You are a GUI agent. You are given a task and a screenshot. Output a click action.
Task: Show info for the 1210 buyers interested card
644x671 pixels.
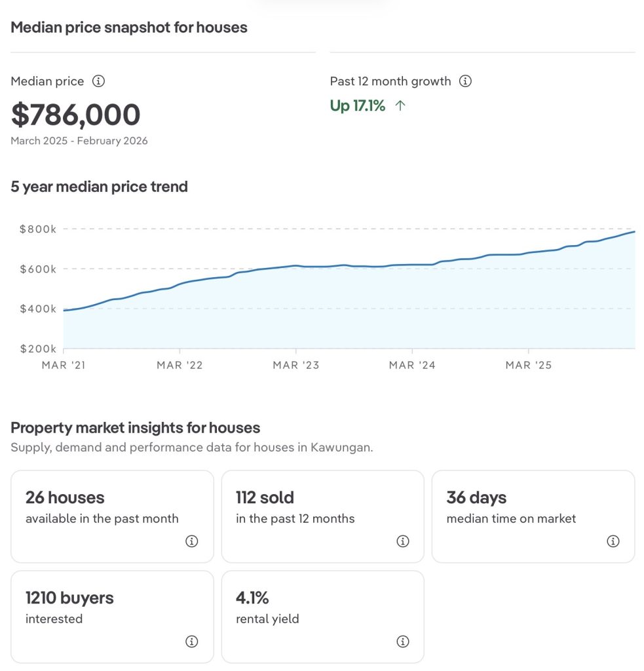191,642
